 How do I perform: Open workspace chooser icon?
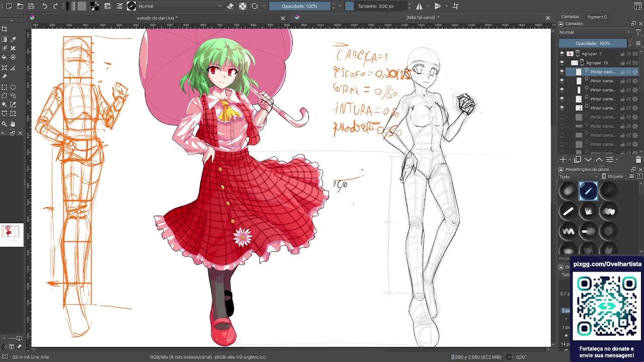[x=638, y=6]
